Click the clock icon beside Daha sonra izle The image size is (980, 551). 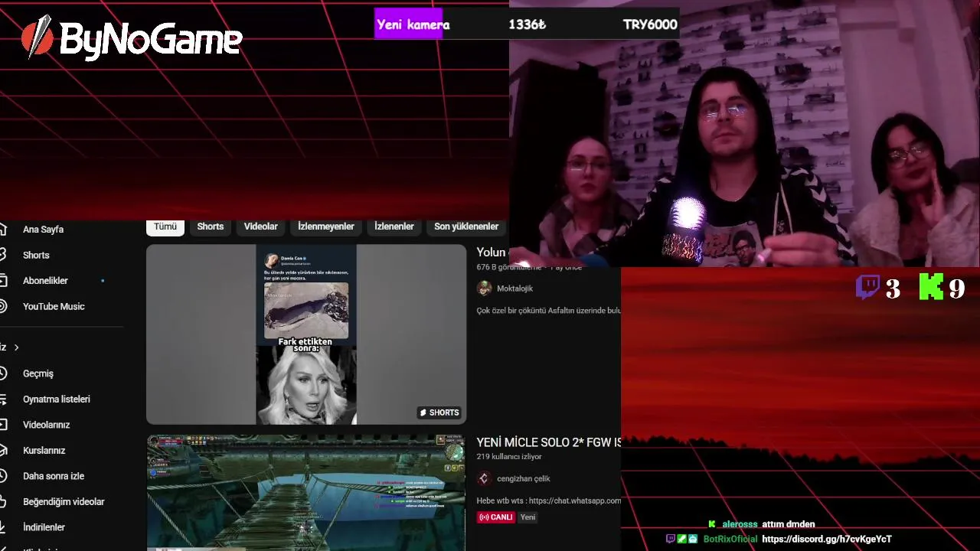tap(3, 476)
